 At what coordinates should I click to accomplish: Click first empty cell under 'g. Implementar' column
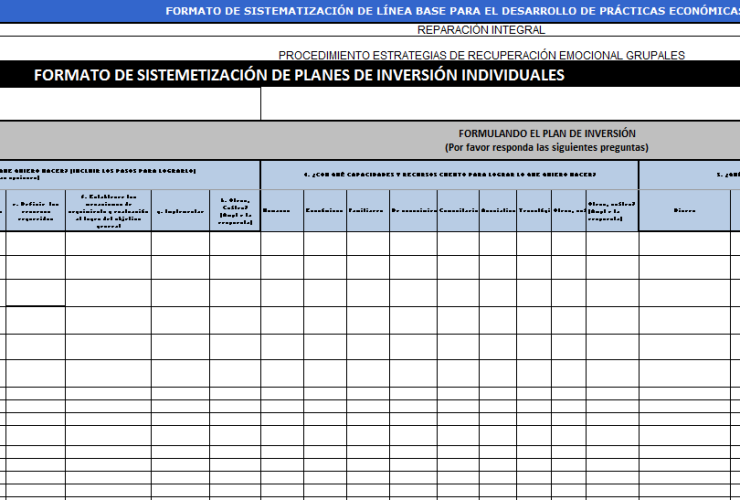click(180, 243)
